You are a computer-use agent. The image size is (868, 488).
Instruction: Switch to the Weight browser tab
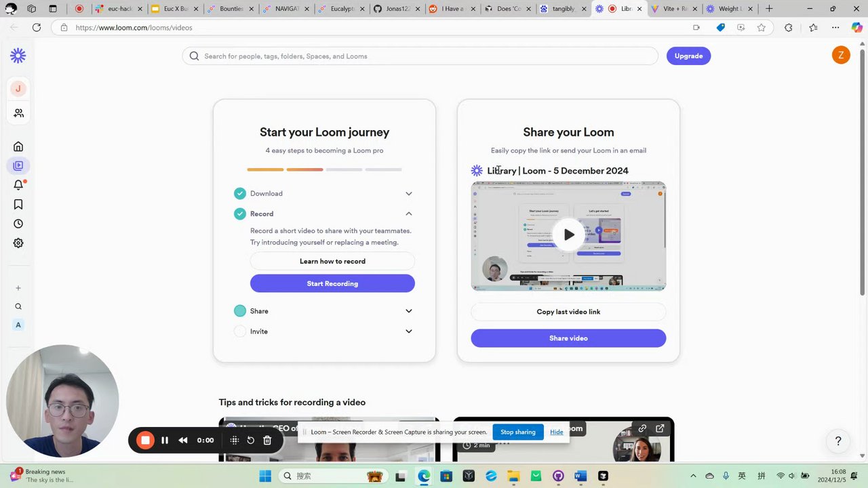[729, 9]
